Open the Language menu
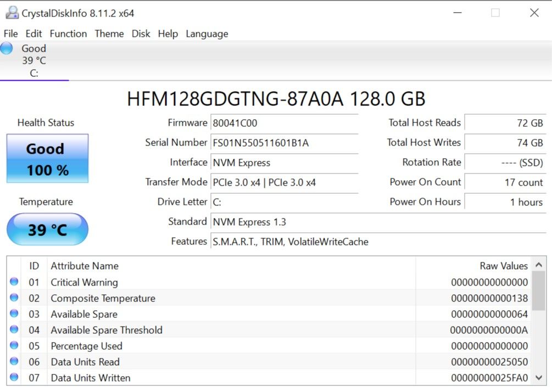Screen dimensions: 552x392 207,33
